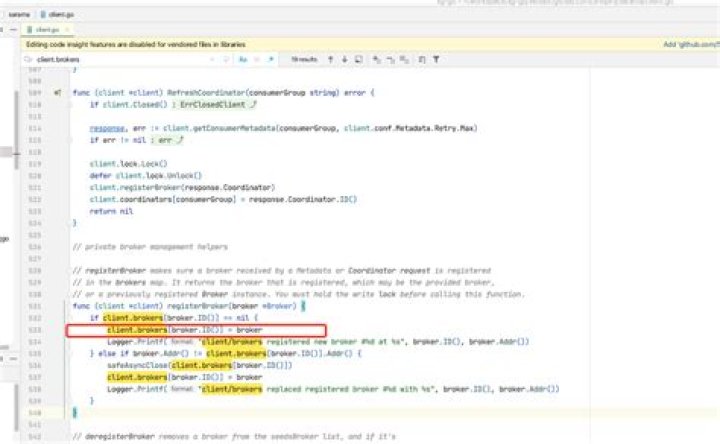Select all occurrences icon
The width and height of the screenshot is (720, 444).
[404, 59]
